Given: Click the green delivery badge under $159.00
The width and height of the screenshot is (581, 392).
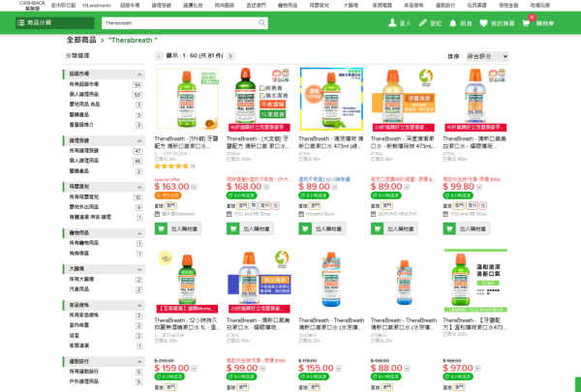Looking at the screenshot, I should tap(169, 377).
